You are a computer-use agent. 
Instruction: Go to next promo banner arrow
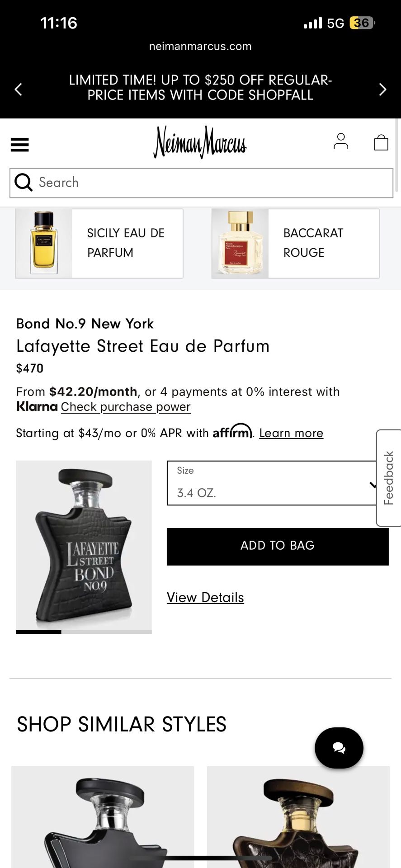click(382, 89)
